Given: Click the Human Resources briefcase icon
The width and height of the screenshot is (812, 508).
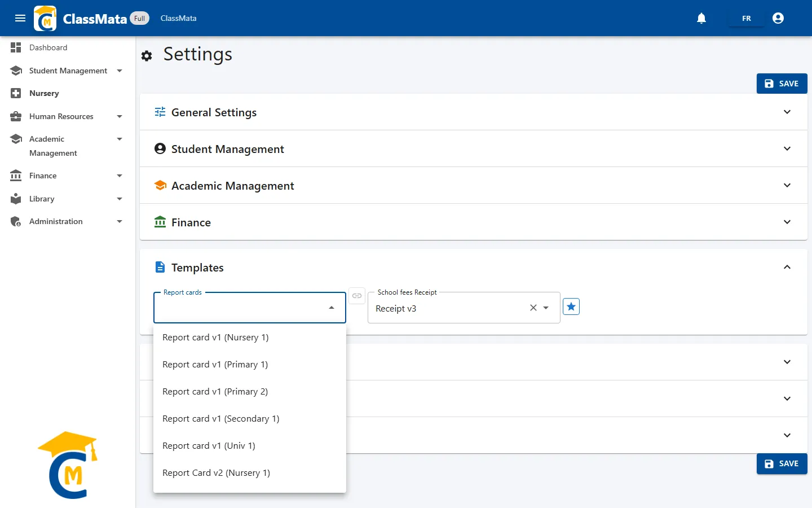Looking at the screenshot, I should pos(16,116).
